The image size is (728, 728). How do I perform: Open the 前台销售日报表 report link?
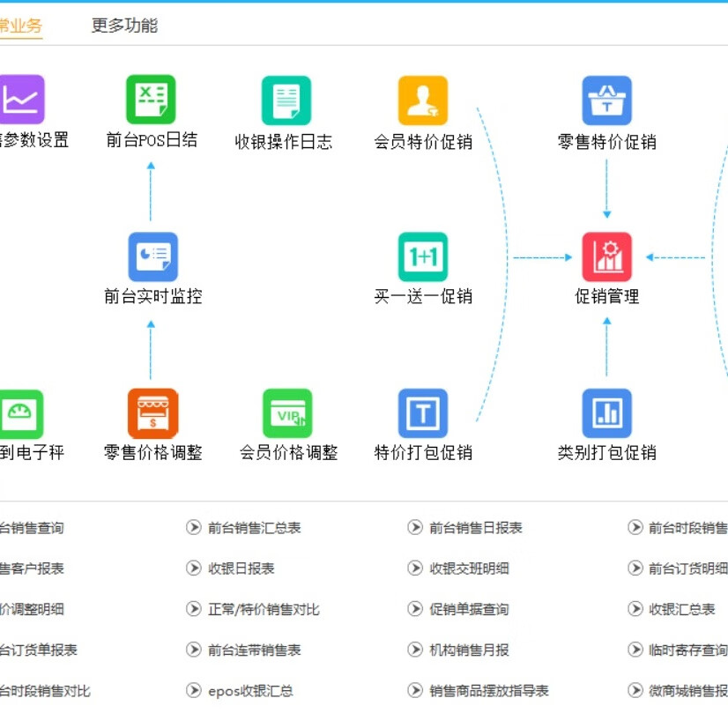tap(476, 528)
